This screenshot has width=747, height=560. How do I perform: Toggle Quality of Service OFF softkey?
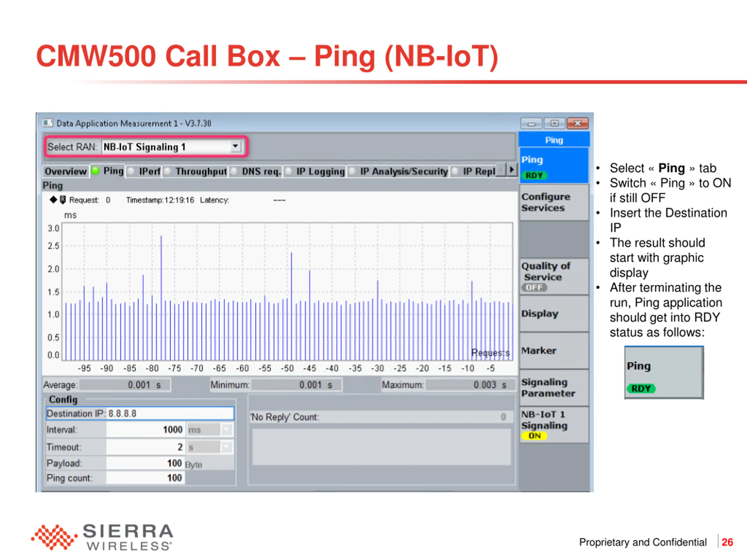tap(554, 277)
